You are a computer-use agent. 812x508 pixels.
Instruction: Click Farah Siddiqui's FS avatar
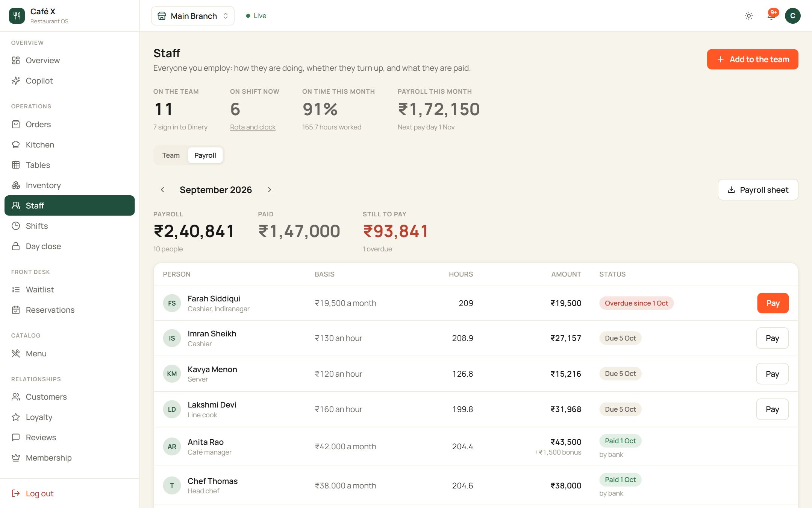[172, 303]
